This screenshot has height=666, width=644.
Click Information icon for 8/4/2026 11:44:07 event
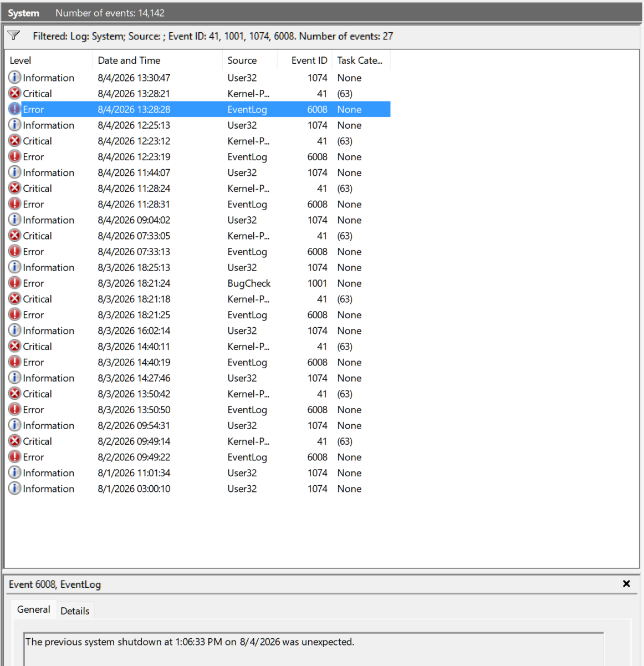click(15, 172)
